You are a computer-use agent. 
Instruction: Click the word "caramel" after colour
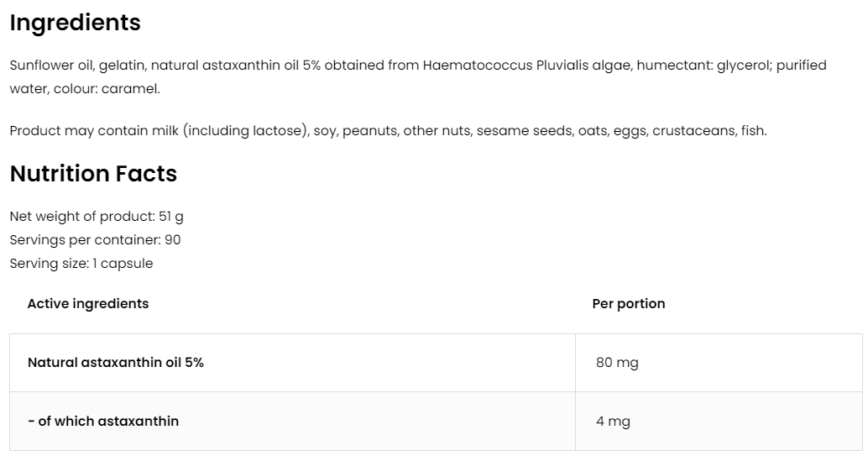pos(129,88)
